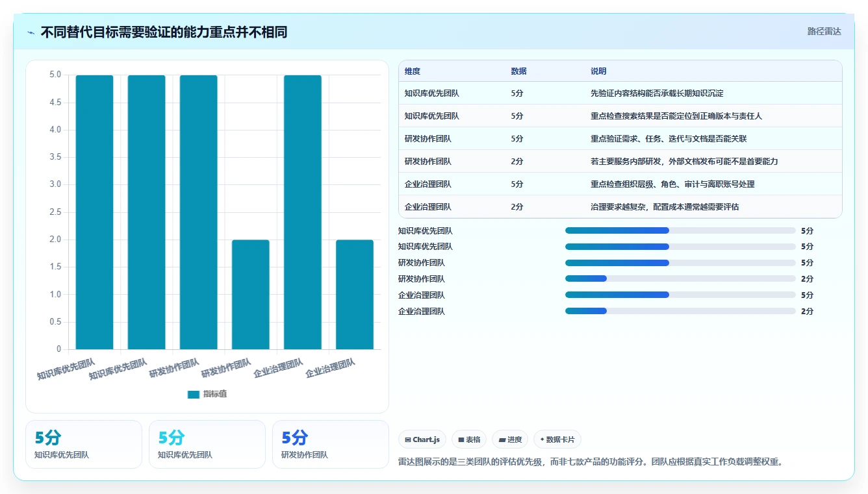This screenshot has width=868, height=494.
Task: Click the 说明 column header
Action: coord(598,71)
